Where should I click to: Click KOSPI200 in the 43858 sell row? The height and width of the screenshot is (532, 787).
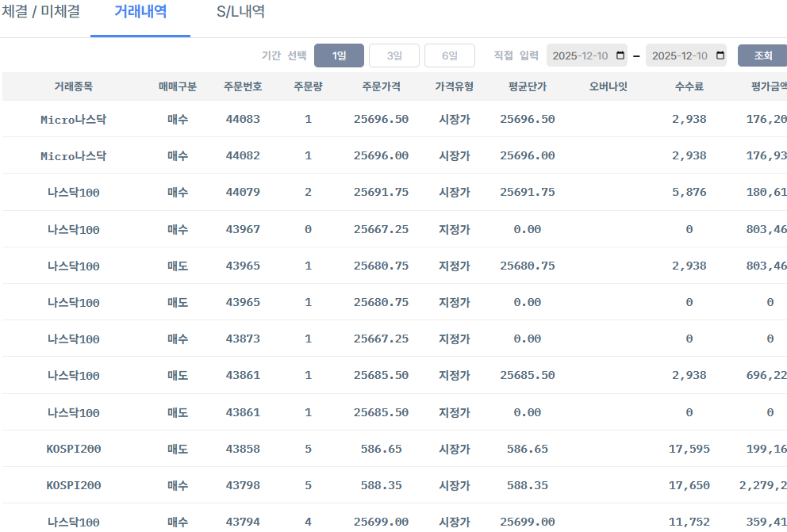(x=73, y=449)
